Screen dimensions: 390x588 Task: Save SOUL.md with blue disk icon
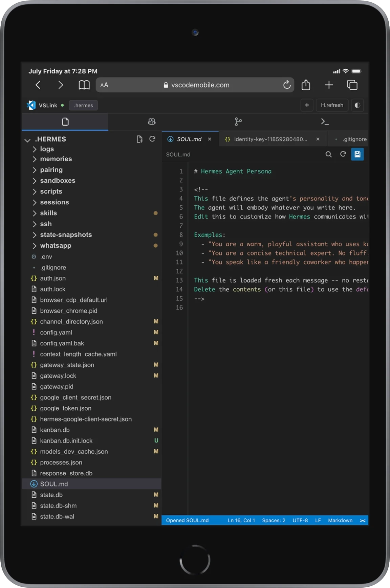tap(357, 154)
